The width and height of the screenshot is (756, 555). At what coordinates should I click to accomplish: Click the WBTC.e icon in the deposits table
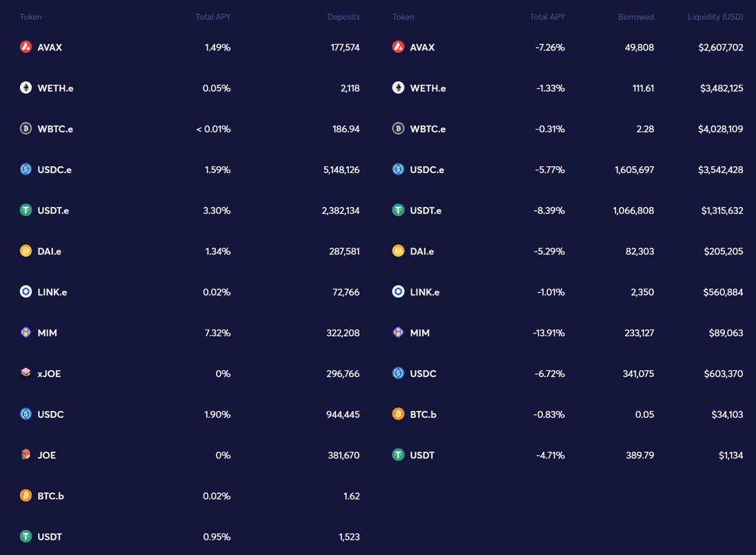pyautogui.click(x=26, y=128)
